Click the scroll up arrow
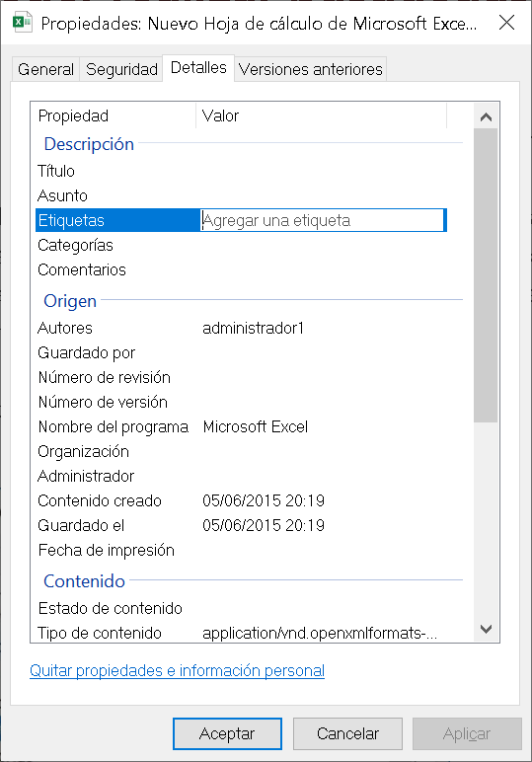 click(x=486, y=116)
